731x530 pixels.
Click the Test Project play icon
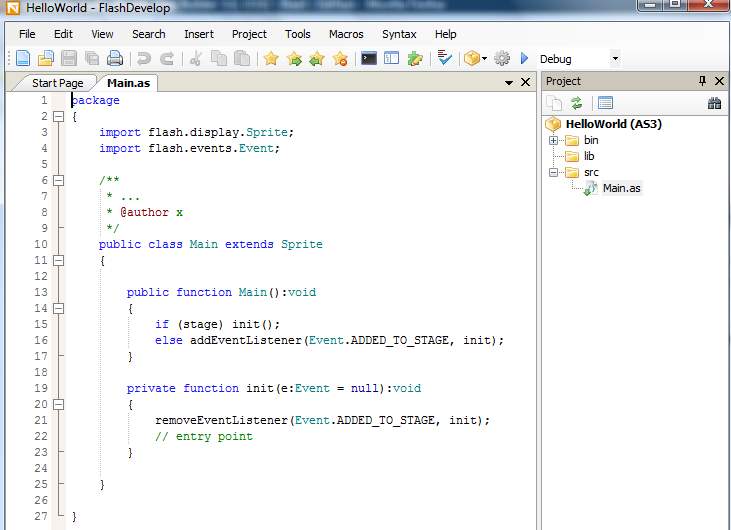click(524, 59)
